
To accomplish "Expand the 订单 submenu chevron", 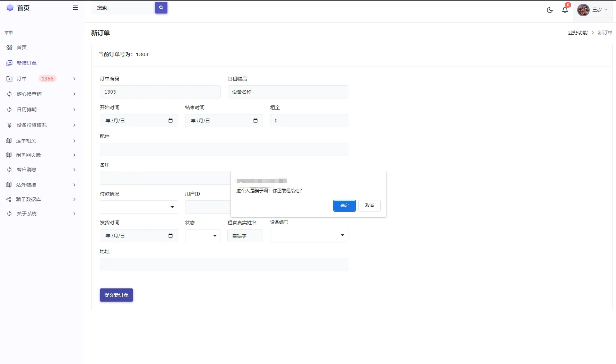I will click(75, 79).
